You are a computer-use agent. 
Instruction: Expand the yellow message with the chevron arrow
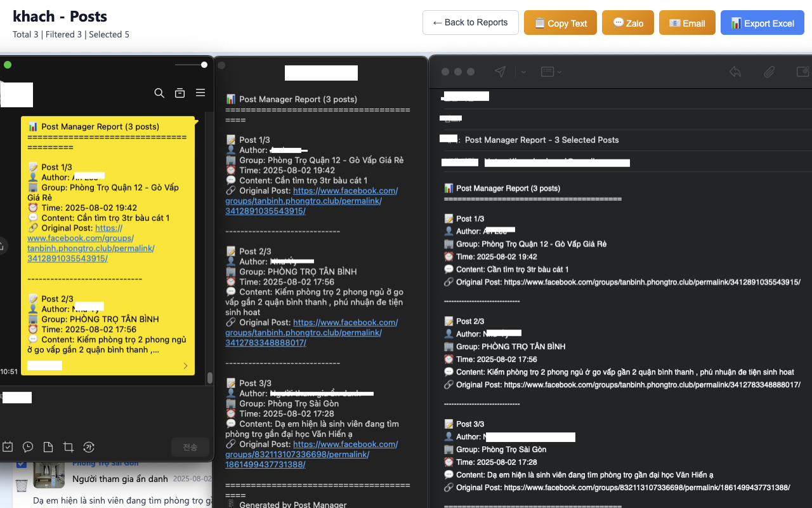pos(185,366)
